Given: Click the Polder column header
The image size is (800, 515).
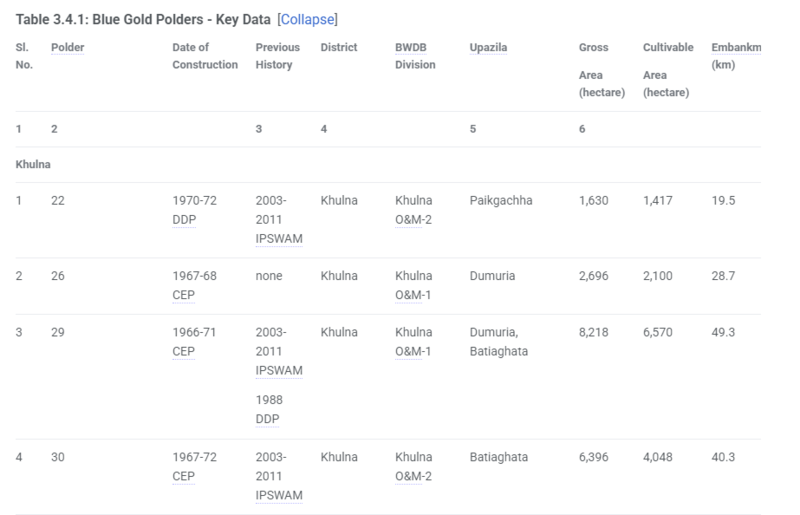Looking at the screenshot, I should pyautogui.click(x=67, y=47).
